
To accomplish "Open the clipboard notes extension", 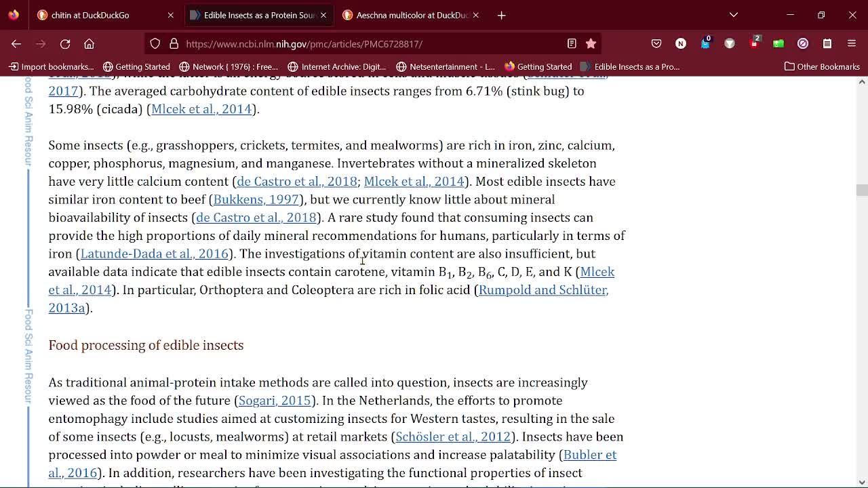I will click(827, 43).
